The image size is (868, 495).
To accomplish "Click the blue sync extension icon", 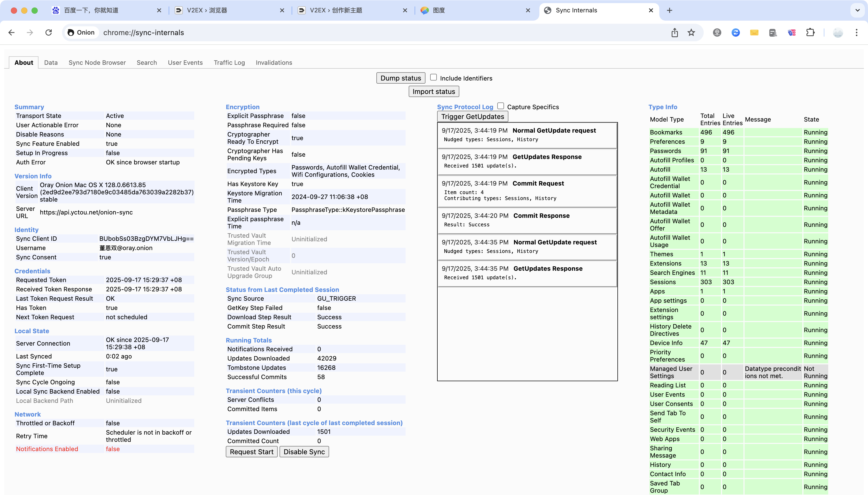I will click(x=736, y=33).
